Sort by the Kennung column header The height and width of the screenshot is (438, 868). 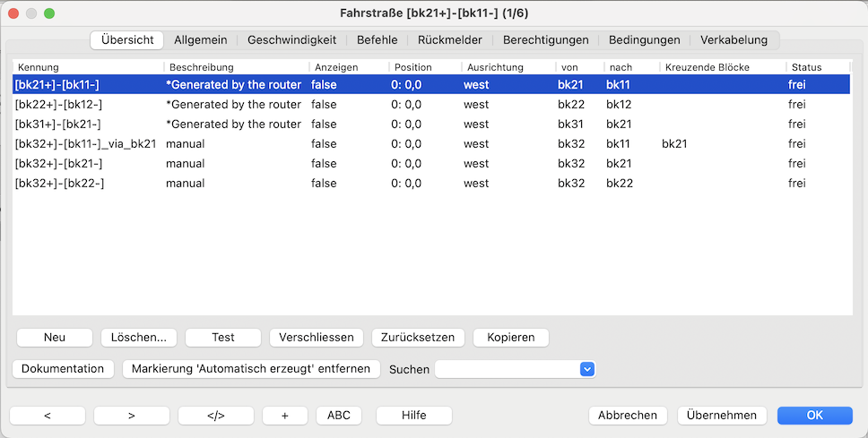tap(88, 67)
